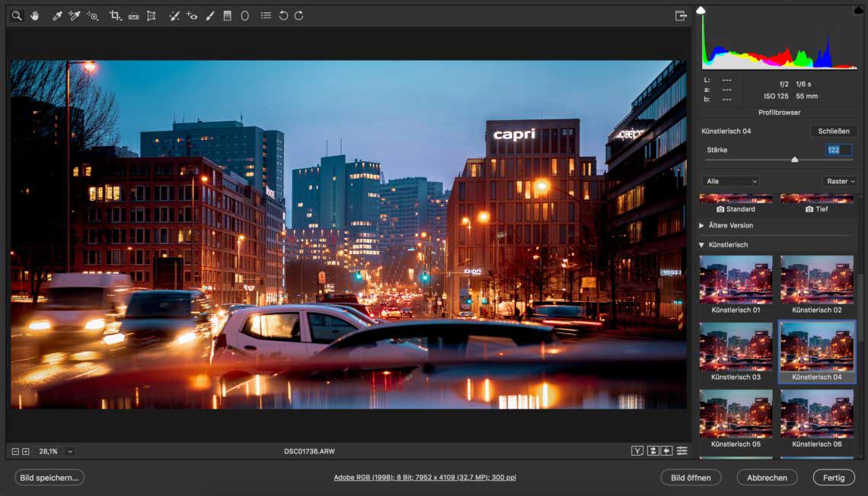Toggle shadow clipping warning in histogram
The height and width of the screenshot is (496, 868).
click(701, 11)
